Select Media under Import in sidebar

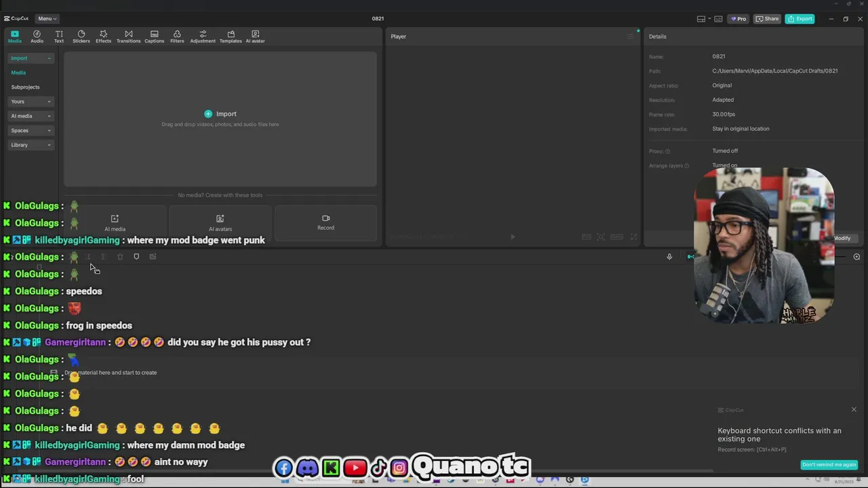click(18, 73)
